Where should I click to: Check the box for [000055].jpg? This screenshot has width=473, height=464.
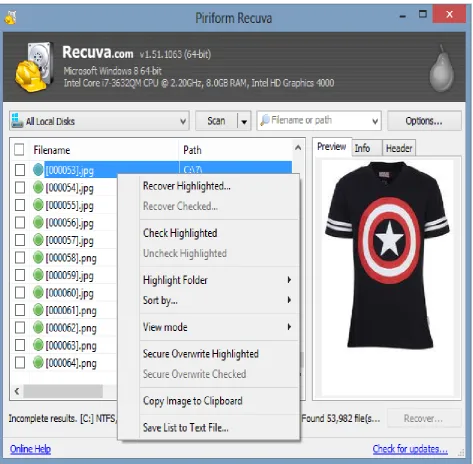coord(20,205)
